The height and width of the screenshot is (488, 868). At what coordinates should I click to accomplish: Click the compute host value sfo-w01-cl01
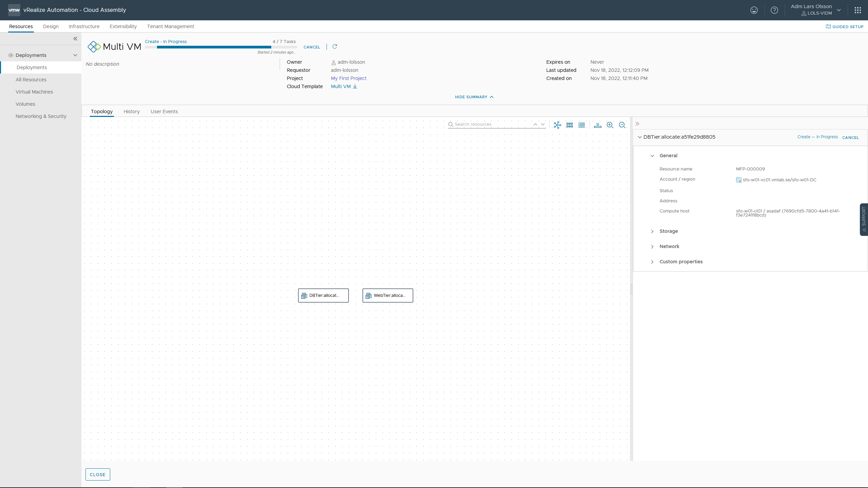[x=788, y=213]
